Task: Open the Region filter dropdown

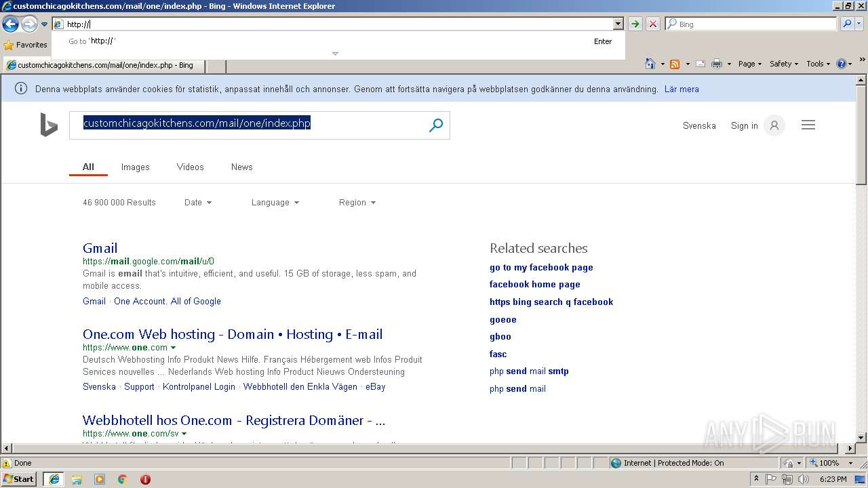Action: click(357, 202)
